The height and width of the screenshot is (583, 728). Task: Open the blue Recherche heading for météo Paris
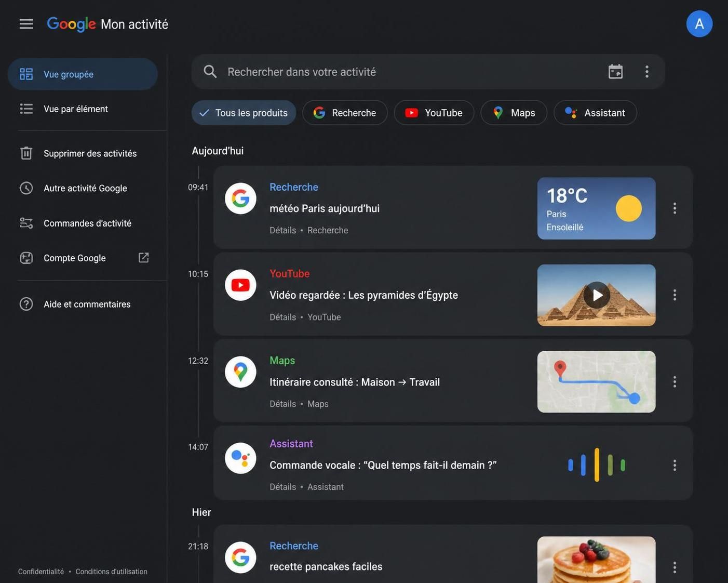point(294,187)
